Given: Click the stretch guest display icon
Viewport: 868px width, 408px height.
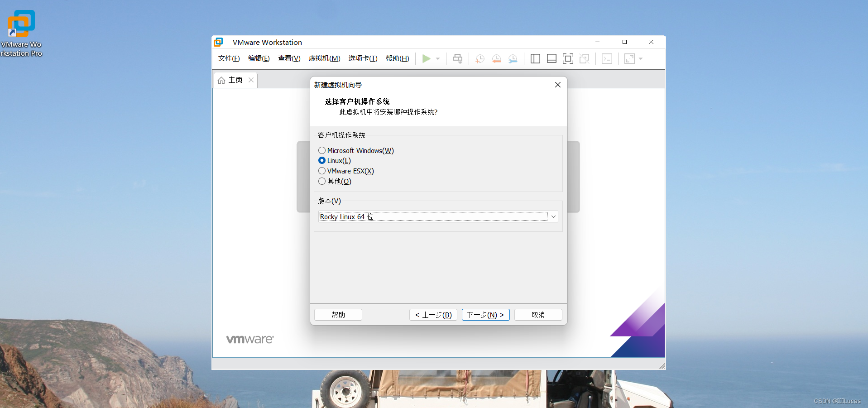Looking at the screenshot, I should pos(629,59).
